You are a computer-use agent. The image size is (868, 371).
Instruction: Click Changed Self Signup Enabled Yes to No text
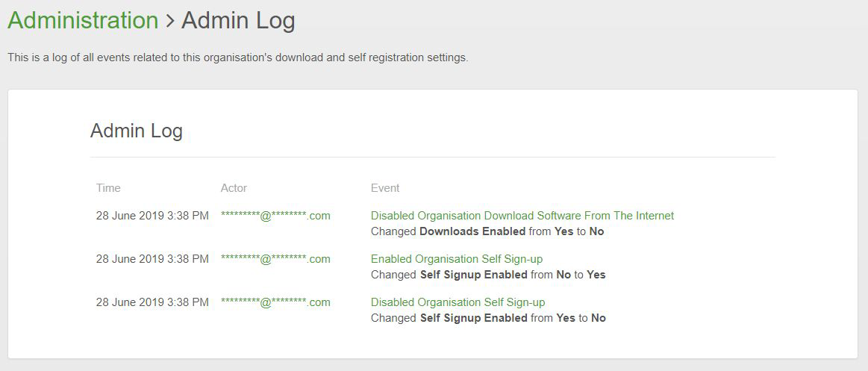pos(488,318)
